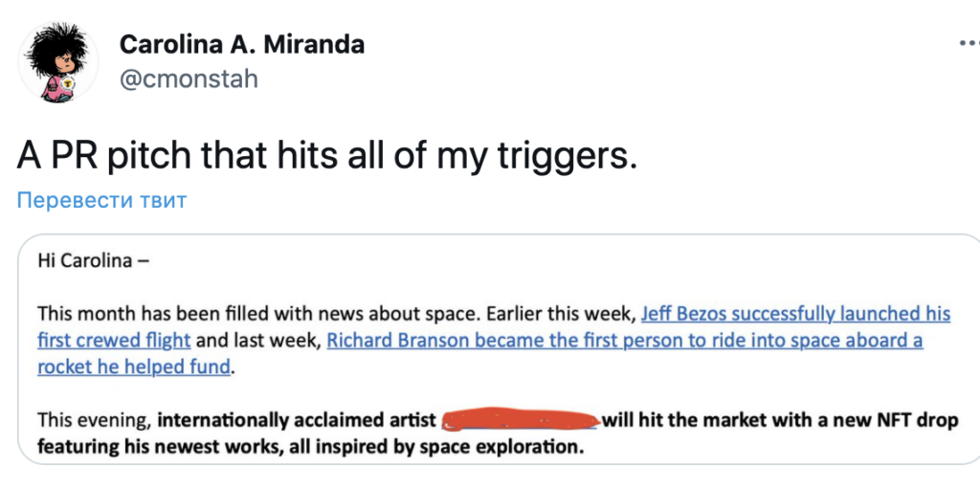Click "will hit the market with a new NFT drop"

(x=779, y=420)
